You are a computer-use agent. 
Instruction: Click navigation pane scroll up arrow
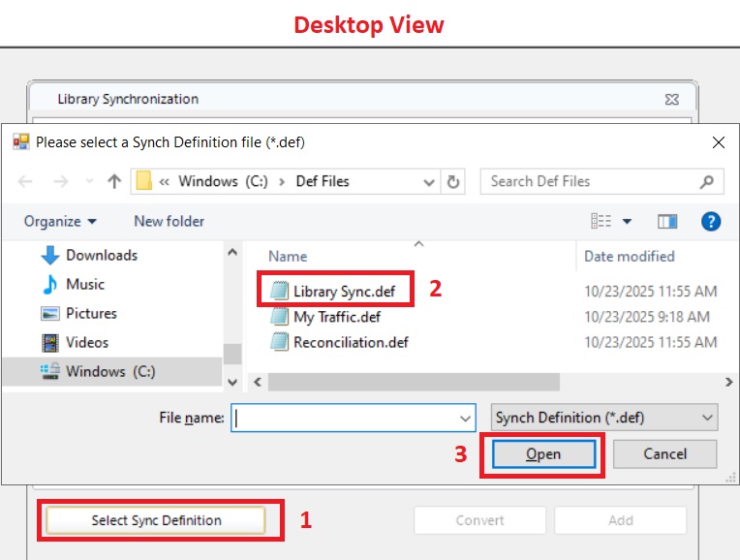click(x=232, y=252)
